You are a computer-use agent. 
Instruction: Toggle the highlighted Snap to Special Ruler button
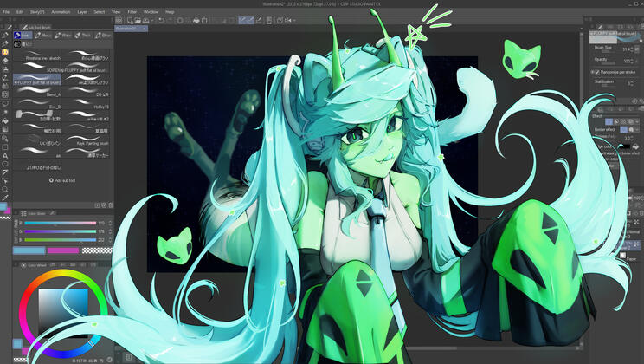pos(249,20)
